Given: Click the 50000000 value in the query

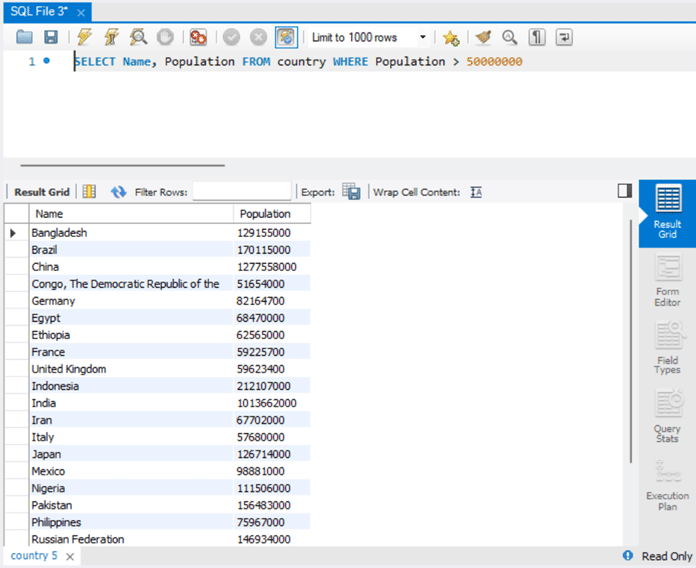Looking at the screenshot, I should [x=494, y=61].
